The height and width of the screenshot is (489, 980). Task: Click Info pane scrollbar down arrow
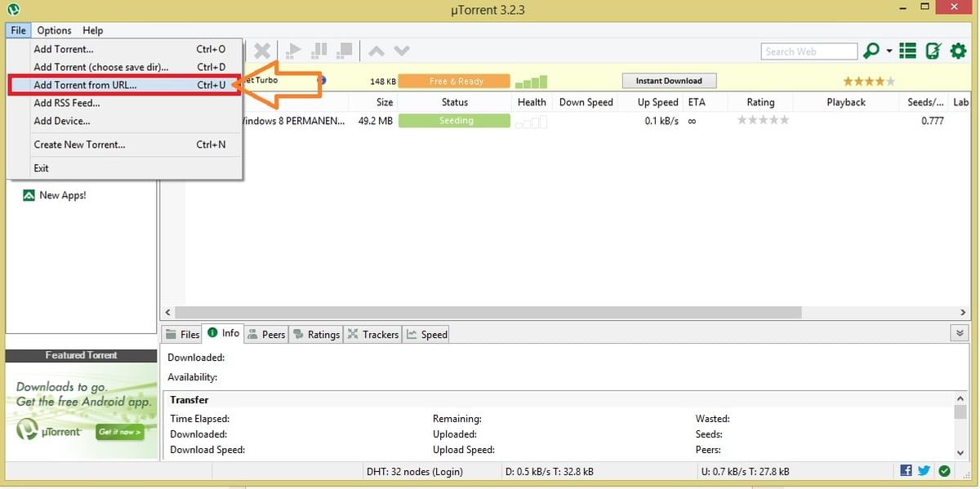960,451
